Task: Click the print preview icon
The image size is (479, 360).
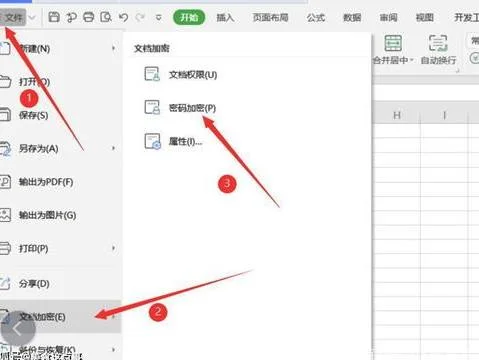Action: click(106, 17)
